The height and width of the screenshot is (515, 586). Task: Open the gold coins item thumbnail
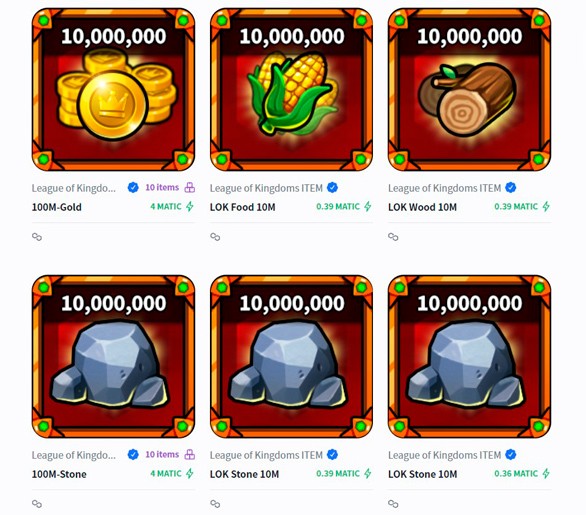pos(113,89)
